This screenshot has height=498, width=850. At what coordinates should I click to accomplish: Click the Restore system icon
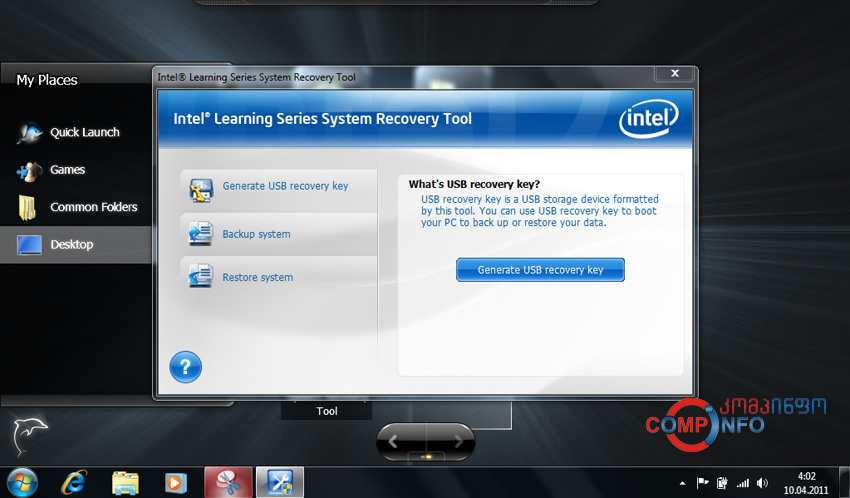coord(201,276)
